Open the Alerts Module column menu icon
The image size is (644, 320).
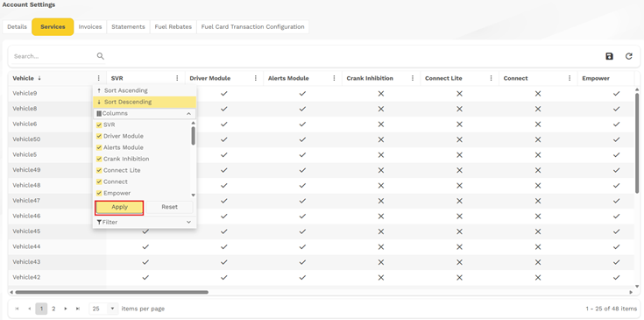(335, 78)
